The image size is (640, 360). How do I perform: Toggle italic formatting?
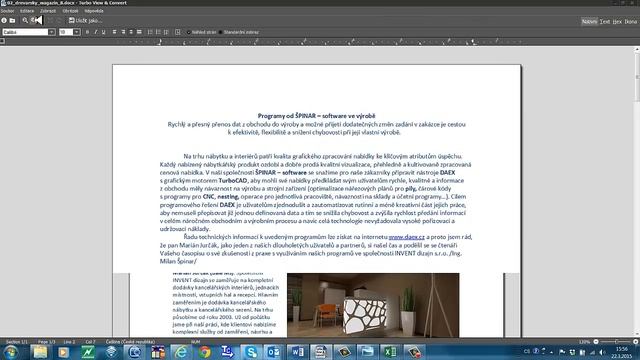pos(96,32)
